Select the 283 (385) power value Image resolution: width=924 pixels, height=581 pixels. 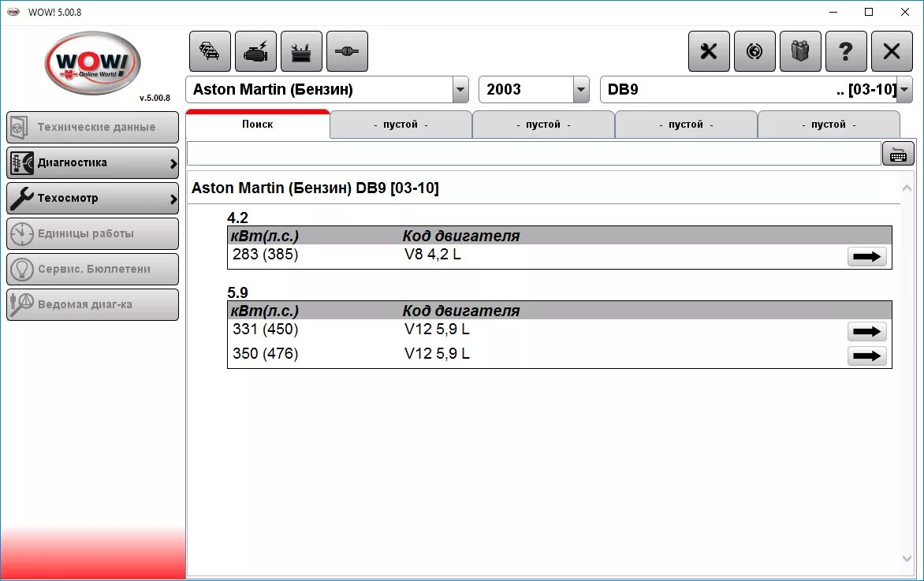coord(265,255)
